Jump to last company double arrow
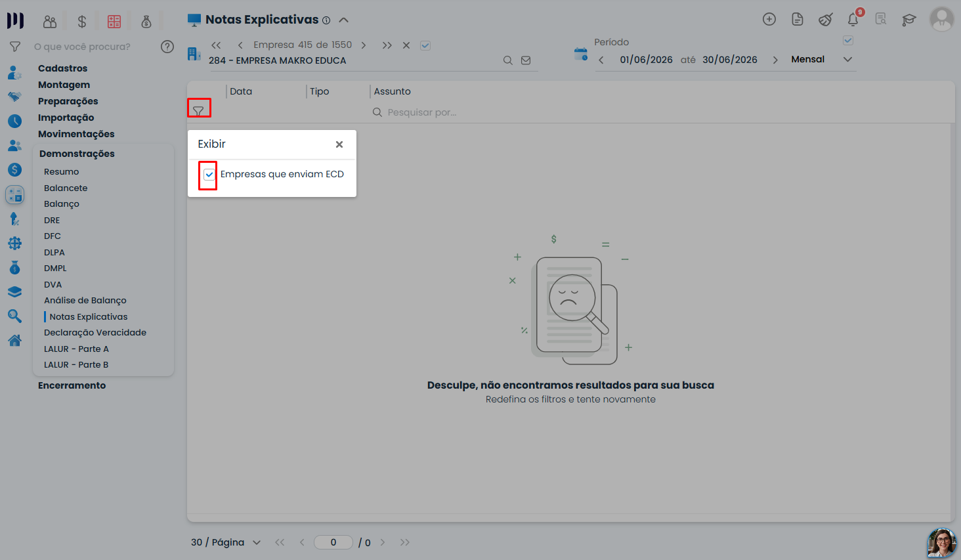The height and width of the screenshot is (560, 961). click(x=387, y=45)
